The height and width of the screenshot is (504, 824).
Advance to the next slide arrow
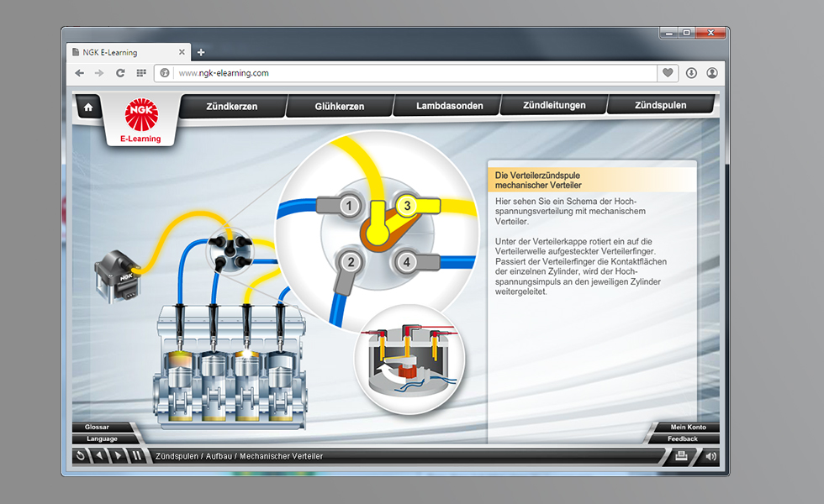point(118,456)
